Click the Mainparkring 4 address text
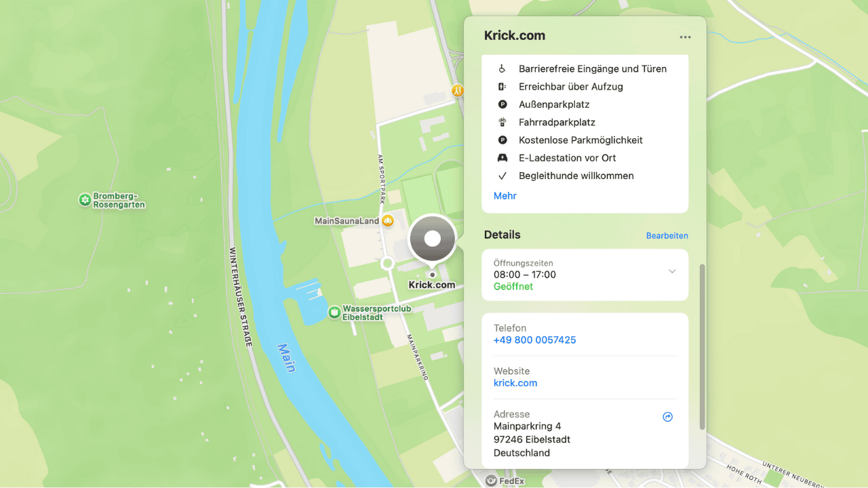868x488 pixels. tap(527, 426)
